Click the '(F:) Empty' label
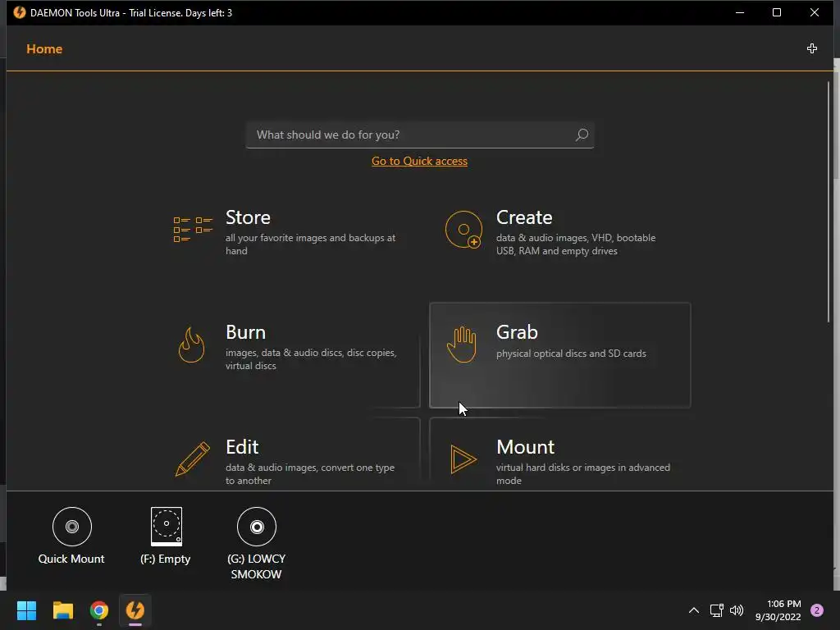Viewport: 840px width, 630px height. coord(166,559)
